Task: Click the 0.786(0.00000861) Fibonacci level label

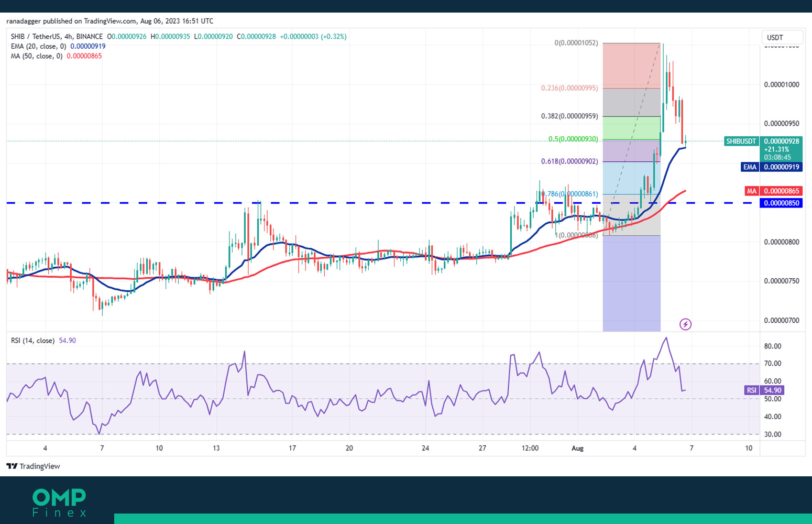Action: [569, 194]
